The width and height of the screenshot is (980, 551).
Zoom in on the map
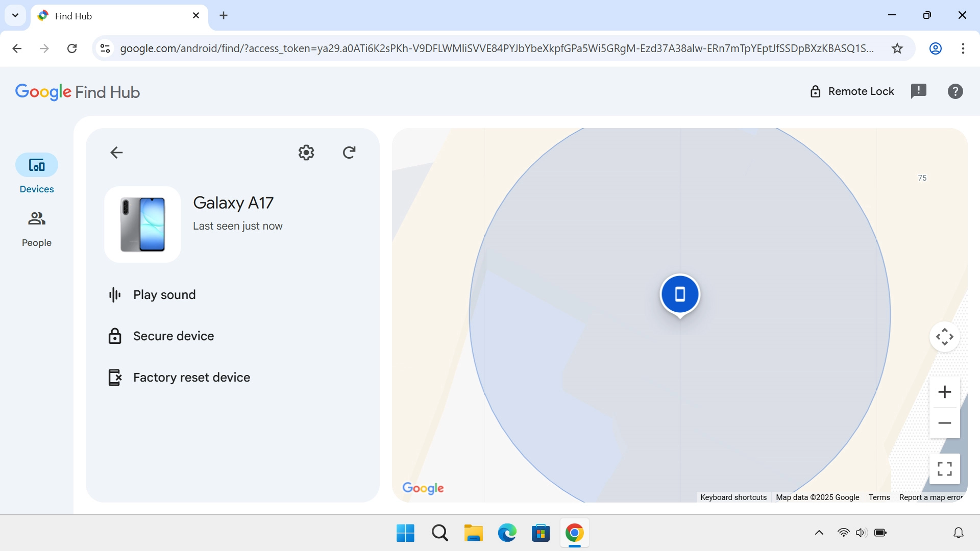point(944,392)
